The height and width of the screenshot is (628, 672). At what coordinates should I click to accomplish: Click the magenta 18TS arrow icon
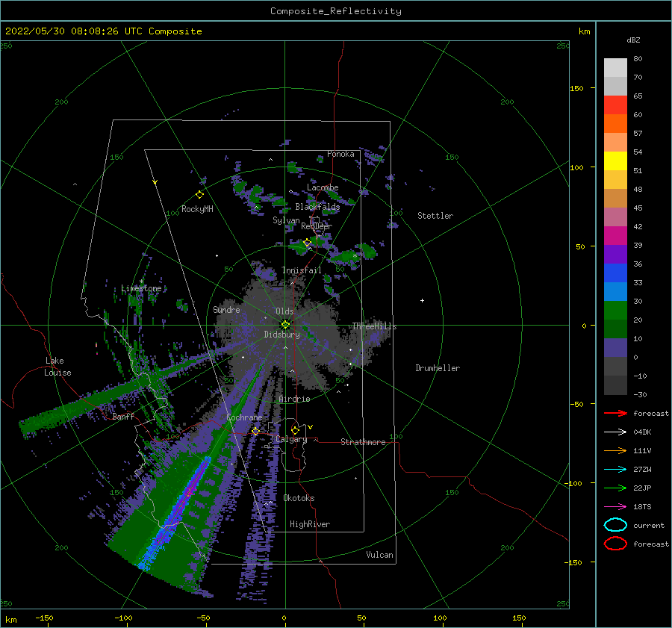pos(615,507)
